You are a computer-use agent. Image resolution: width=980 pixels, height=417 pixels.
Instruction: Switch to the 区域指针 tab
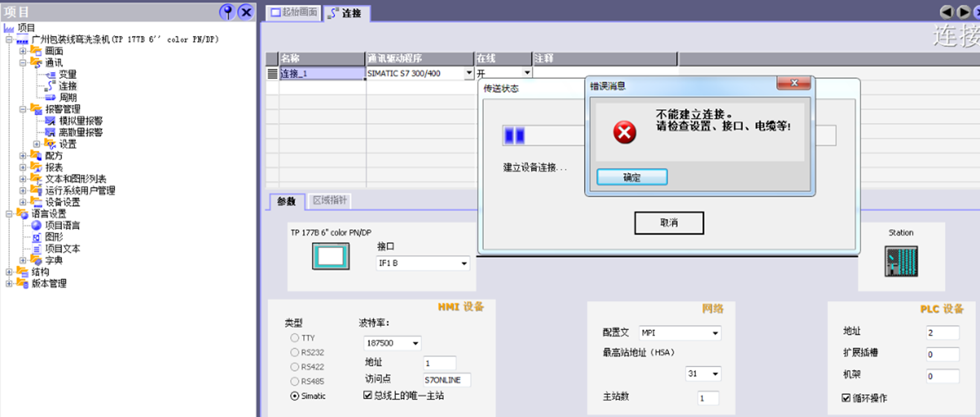coord(329,200)
